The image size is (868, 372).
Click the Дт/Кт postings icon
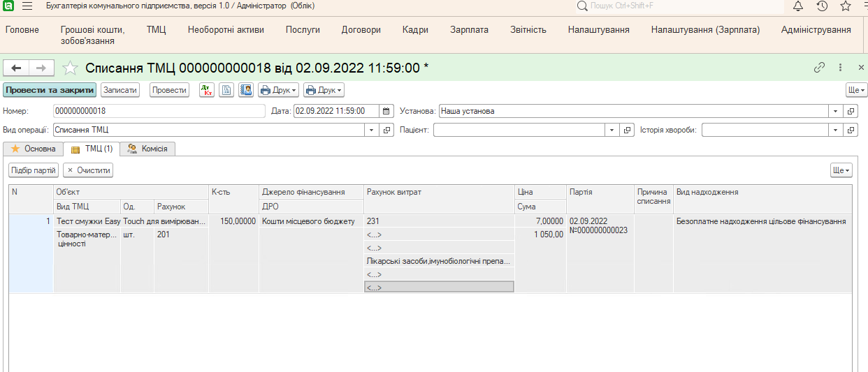[x=207, y=90]
